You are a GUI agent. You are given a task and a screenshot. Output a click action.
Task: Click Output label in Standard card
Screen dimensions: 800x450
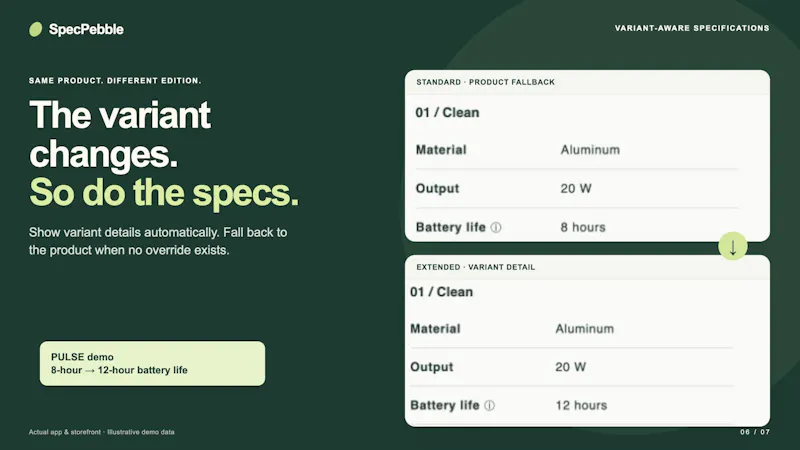coord(437,189)
